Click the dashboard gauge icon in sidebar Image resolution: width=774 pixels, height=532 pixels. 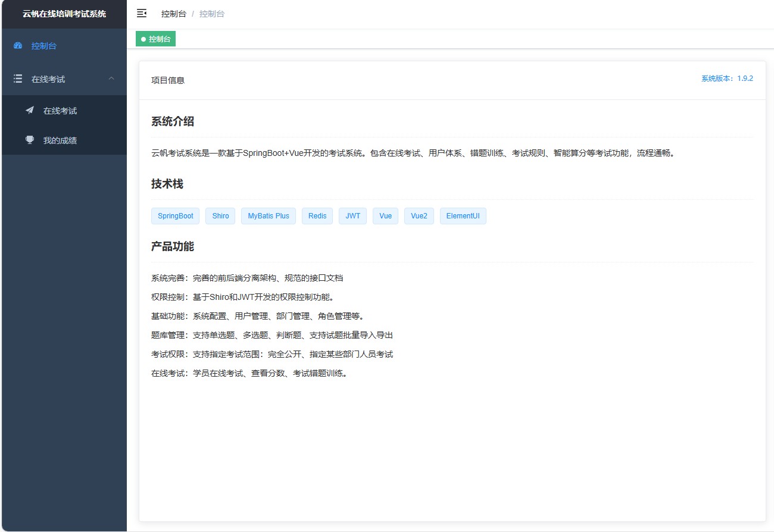[x=18, y=46]
